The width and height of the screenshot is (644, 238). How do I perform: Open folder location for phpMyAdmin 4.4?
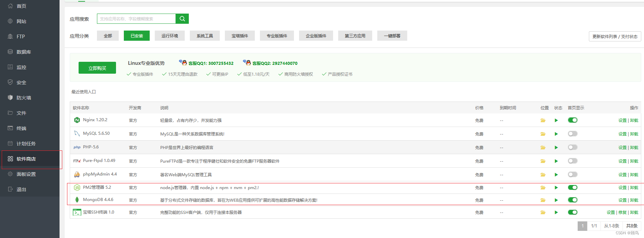point(543,175)
